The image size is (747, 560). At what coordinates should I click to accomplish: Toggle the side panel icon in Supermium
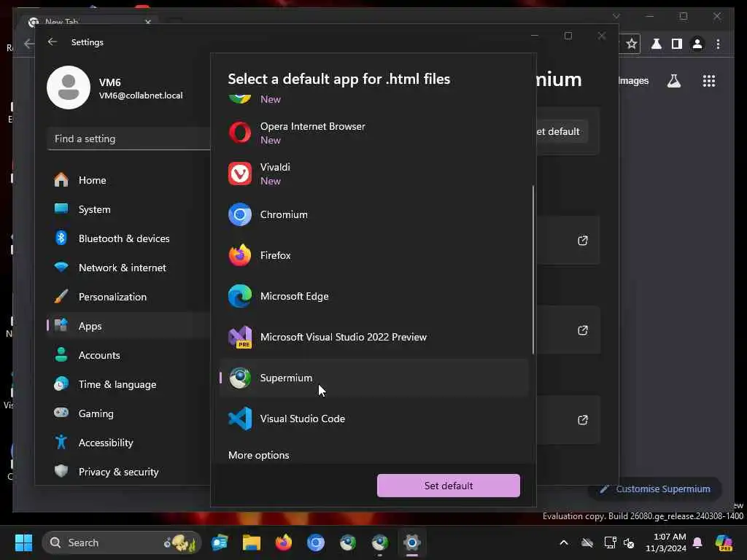point(676,44)
